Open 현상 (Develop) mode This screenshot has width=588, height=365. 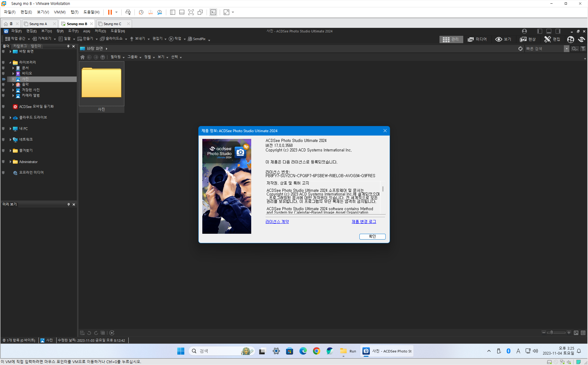point(528,39)
